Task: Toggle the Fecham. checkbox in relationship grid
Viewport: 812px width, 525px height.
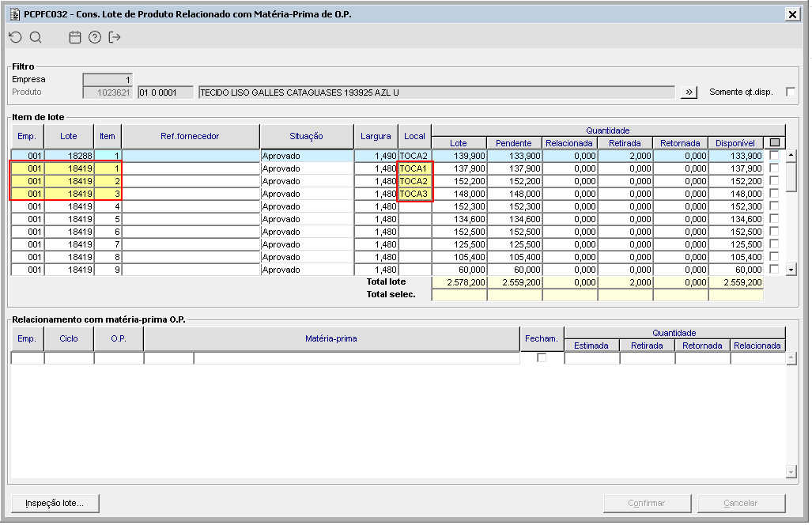Action: (x=542, y=357)
